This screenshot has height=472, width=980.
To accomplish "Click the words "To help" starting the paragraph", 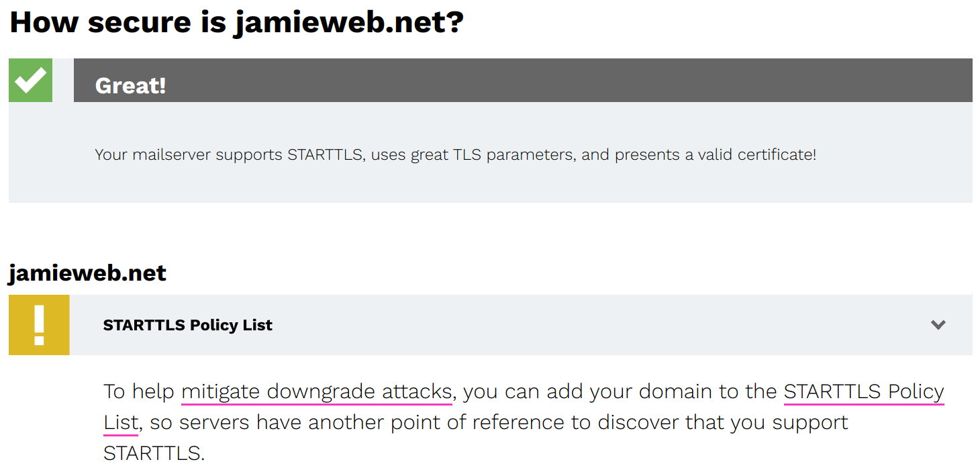I will pos(139,391).
